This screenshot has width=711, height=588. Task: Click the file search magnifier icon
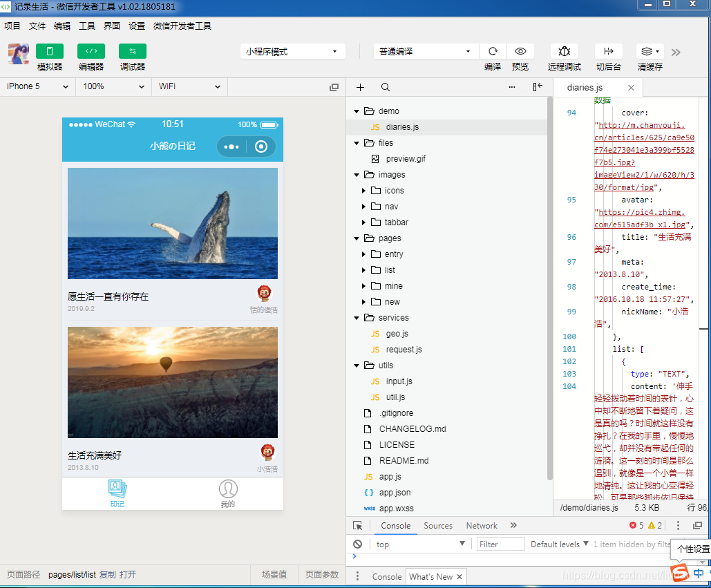coord(386,87)
